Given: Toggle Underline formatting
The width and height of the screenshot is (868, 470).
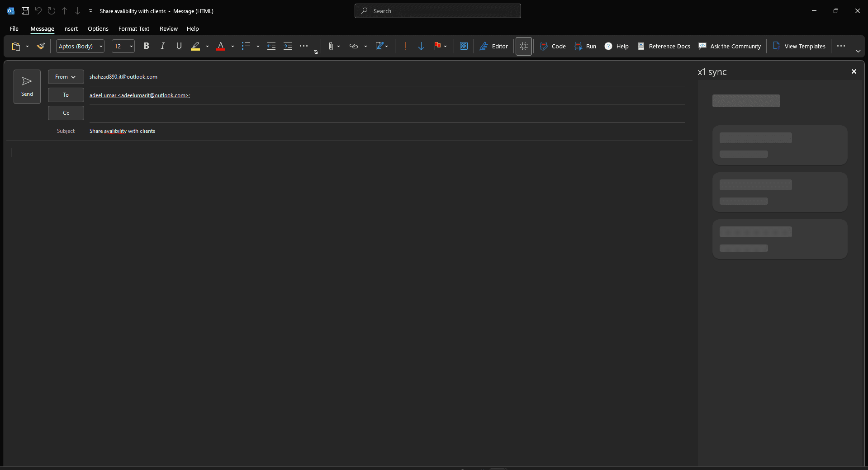Looking at the screenshot, I should [x=179, y=46].
